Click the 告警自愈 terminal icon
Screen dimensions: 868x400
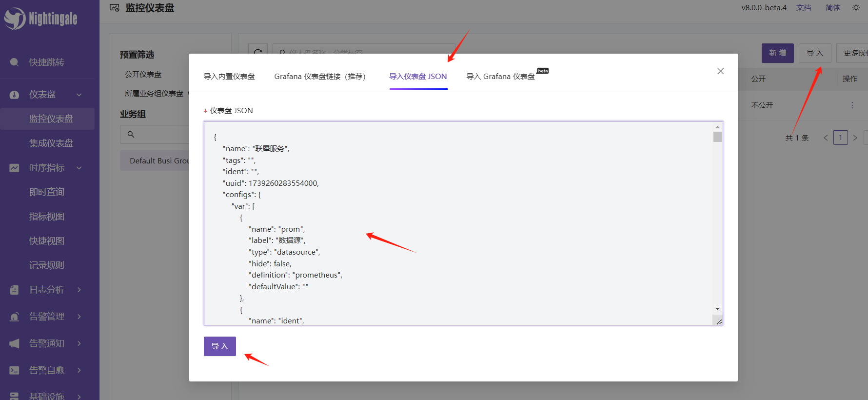(x=15, y=370)
